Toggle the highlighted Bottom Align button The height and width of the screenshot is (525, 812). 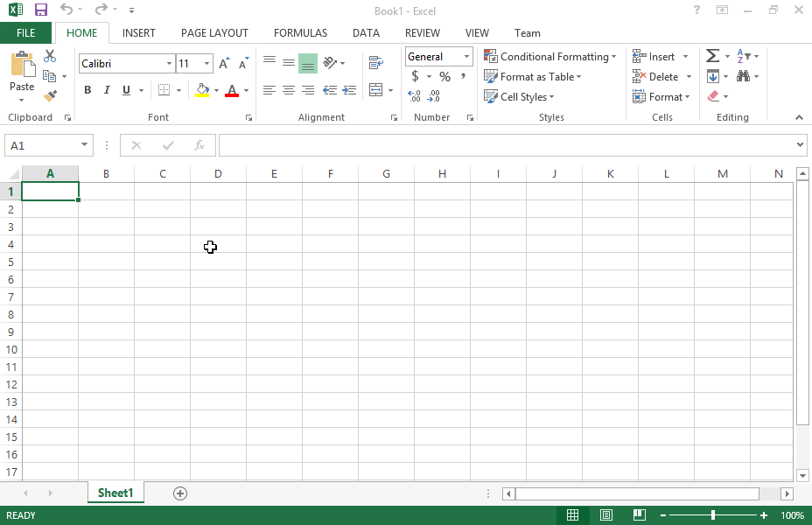click(x=308, y=64)
